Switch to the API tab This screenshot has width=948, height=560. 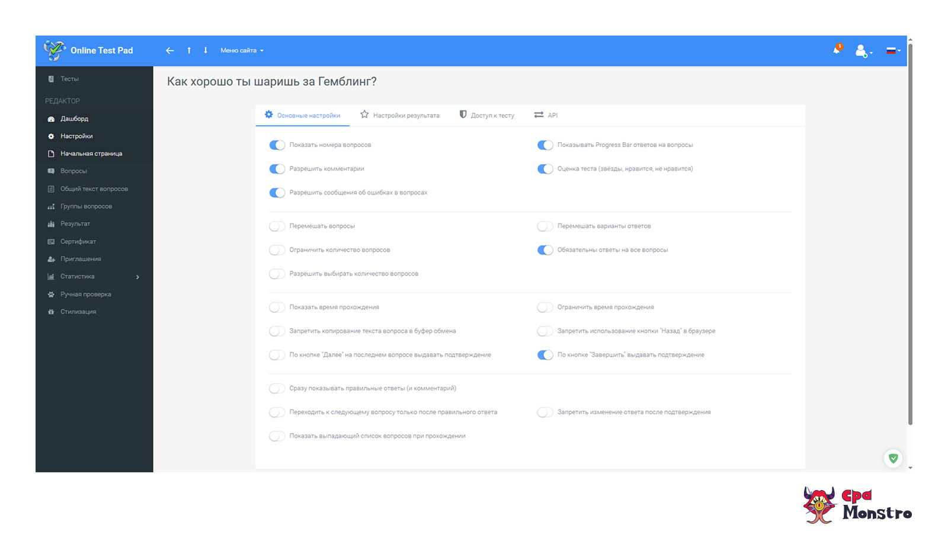(x=546, y=116)
